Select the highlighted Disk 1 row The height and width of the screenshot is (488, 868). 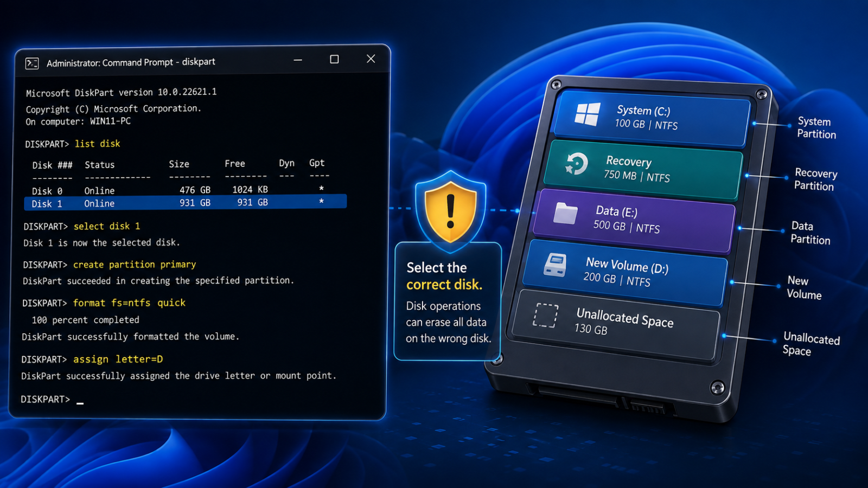point(186,202)
